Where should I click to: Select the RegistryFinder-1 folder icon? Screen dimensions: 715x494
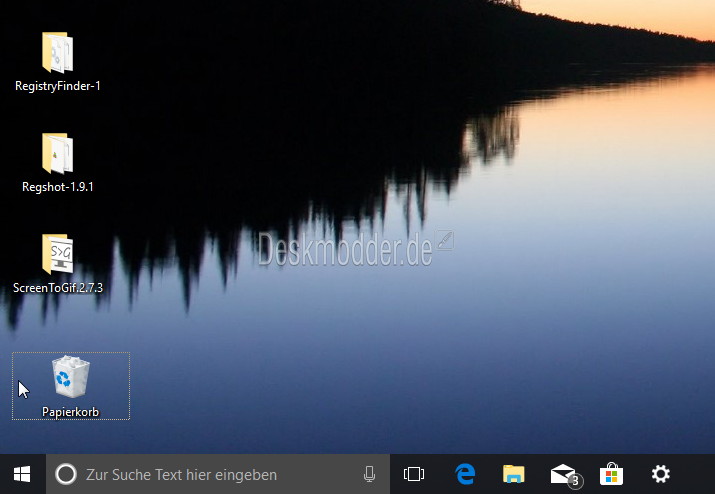(57, 52)
